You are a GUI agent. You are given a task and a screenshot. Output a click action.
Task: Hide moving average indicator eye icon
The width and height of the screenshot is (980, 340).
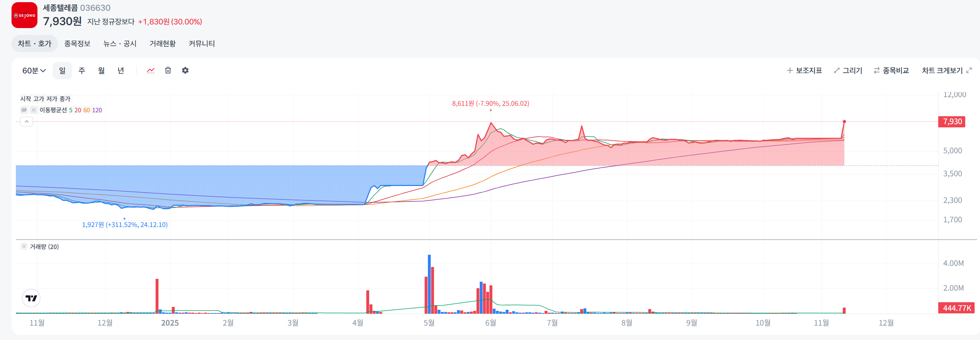(24, 110)
